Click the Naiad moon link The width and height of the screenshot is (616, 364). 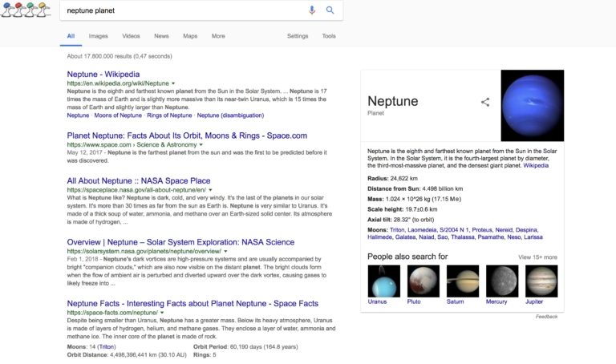pyautogui.click(x=426, y=237)
